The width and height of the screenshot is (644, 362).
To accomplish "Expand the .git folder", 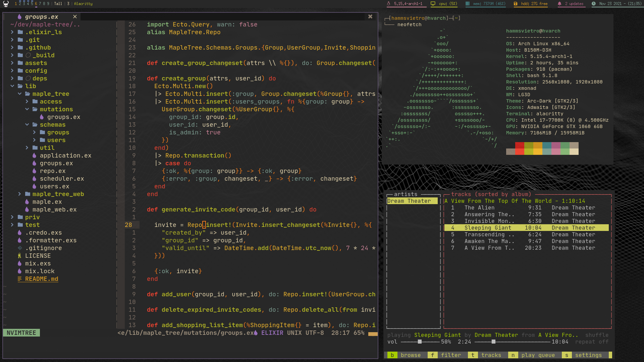I will click(12, 40).
